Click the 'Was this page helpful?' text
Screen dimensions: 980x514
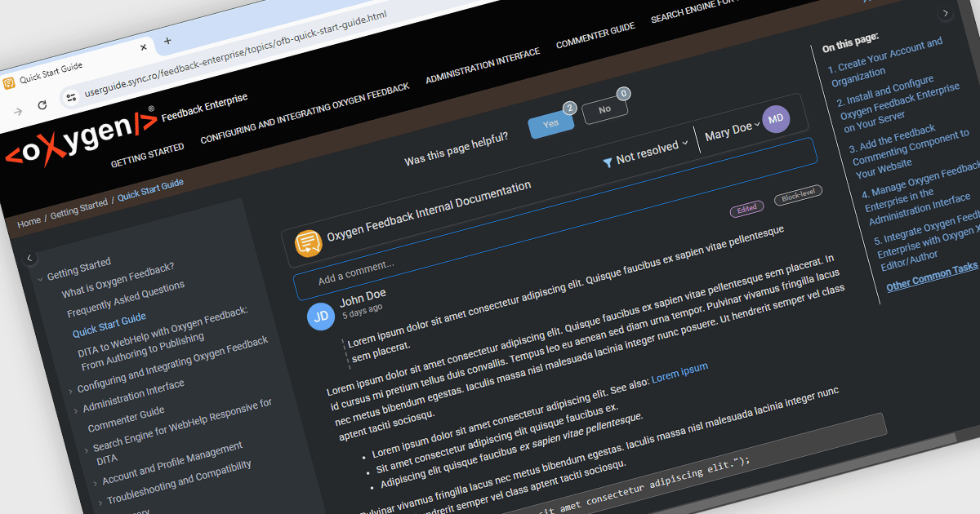click(457, 149)
